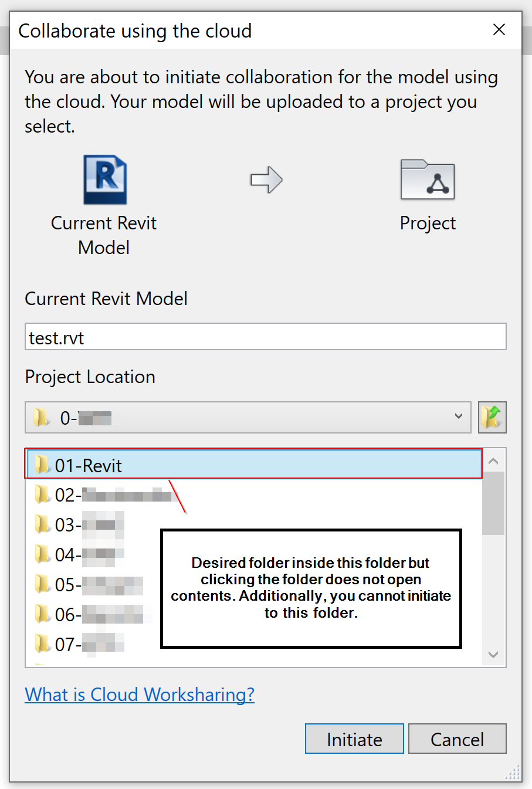Image resolution: width=532 pixels, height=789 pixels.
Task: Click the 07 folder icon
Action: click(x=42, y=644)
